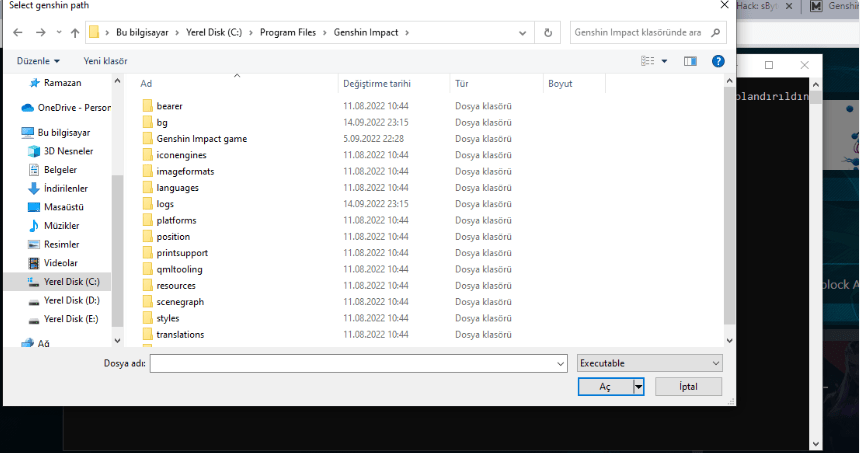Click navigation pane scroll down arrow
This screenshot has width=860, height=453.
click(x=117, y=341)
